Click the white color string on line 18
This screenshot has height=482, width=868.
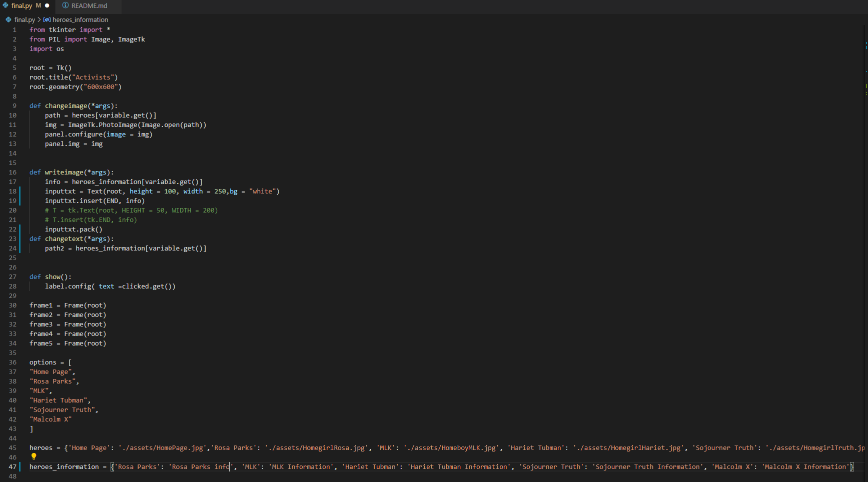coord(263,191)
